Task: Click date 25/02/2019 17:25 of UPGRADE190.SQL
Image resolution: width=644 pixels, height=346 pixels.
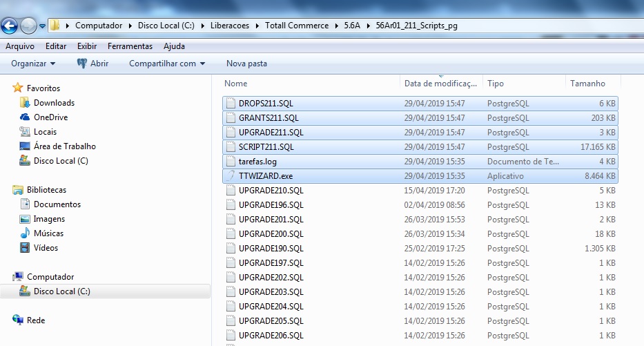Action: (x=435, y=248)
